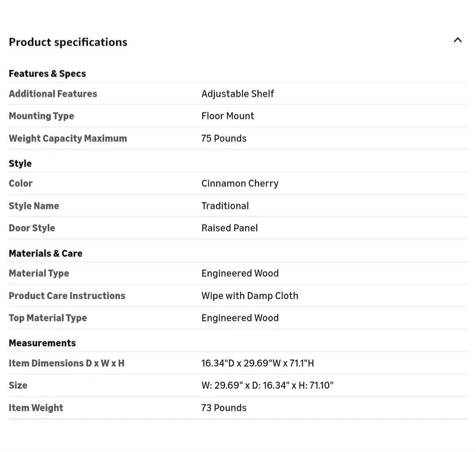The height and width of the screenshot is (452, 476).
Task: Click the Materials & Care section header
Action: [45, 253]
